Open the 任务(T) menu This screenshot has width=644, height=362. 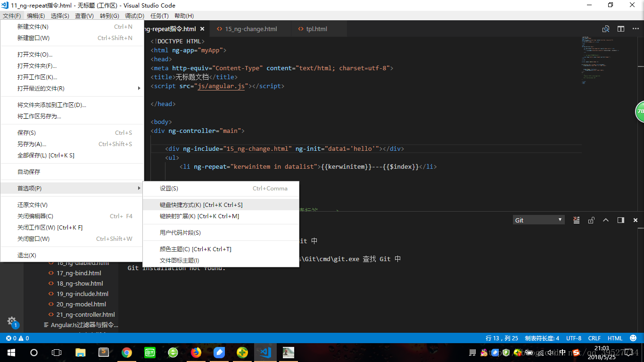(159, 16)
